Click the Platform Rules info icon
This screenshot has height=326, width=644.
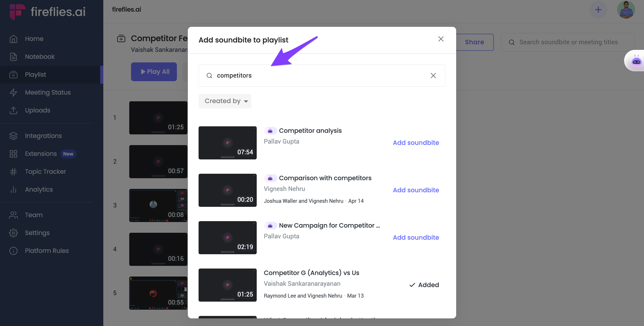(13, 251)
